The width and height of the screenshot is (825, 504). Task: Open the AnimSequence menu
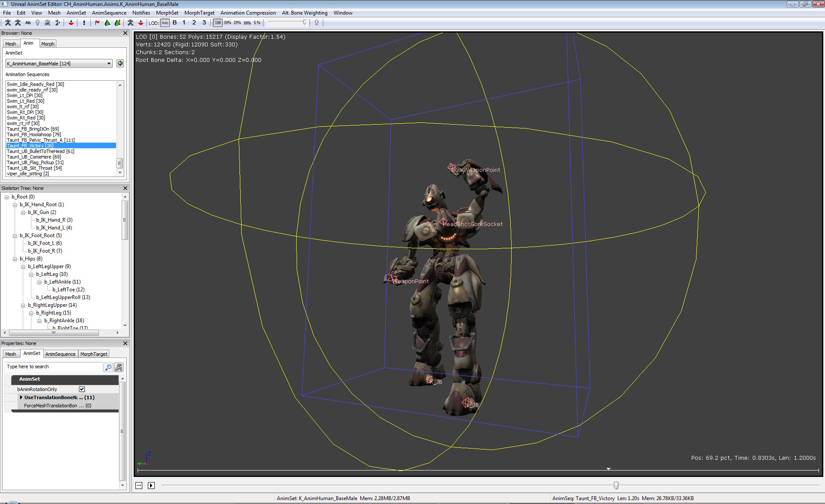tap(109, 13)
